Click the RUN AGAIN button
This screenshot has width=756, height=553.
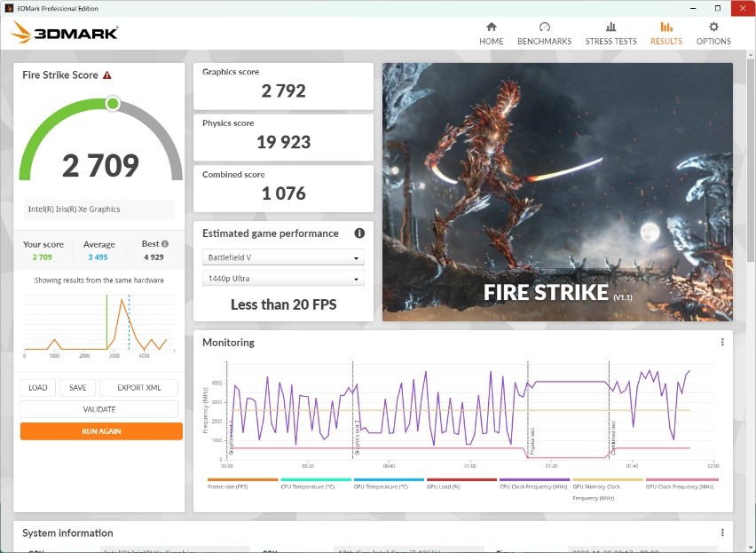pos(101,431)
